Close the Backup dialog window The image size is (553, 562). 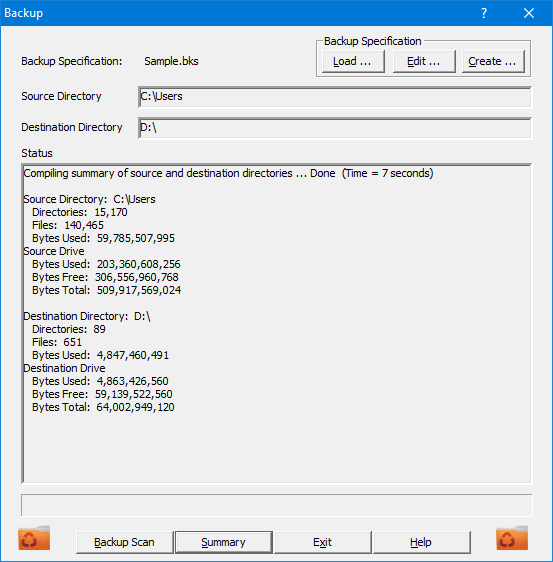coord(529,13)
